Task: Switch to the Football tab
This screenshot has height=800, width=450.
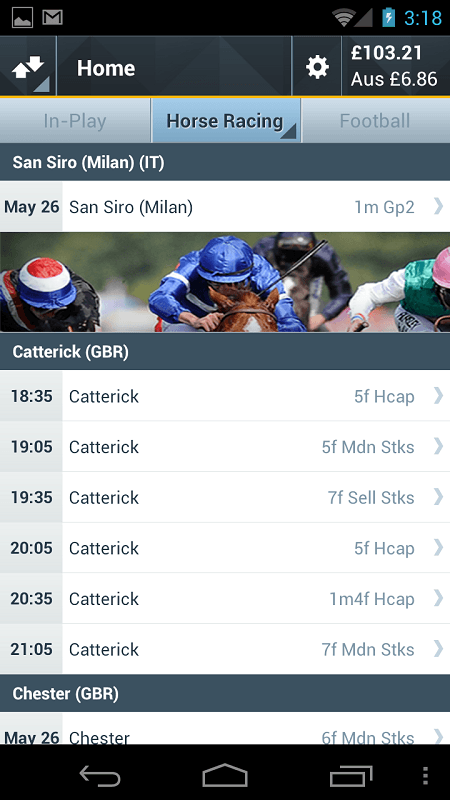Action: pos(376,121)
